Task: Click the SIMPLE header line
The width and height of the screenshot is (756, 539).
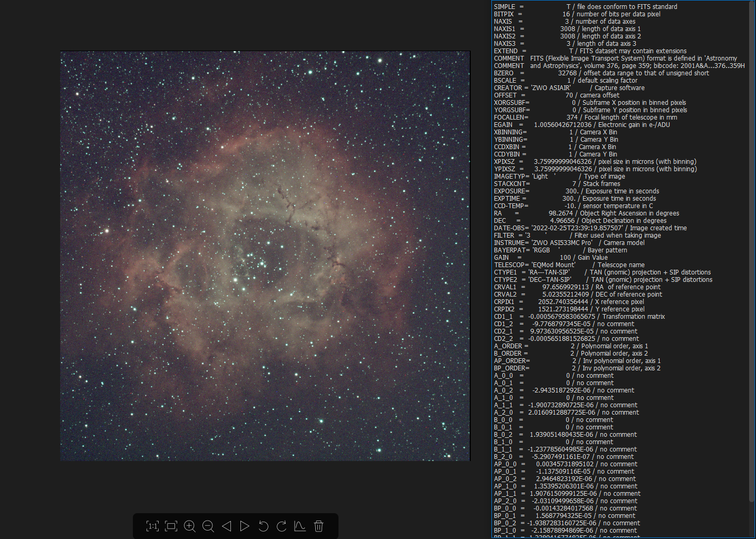Action: [x=586, y=7]
